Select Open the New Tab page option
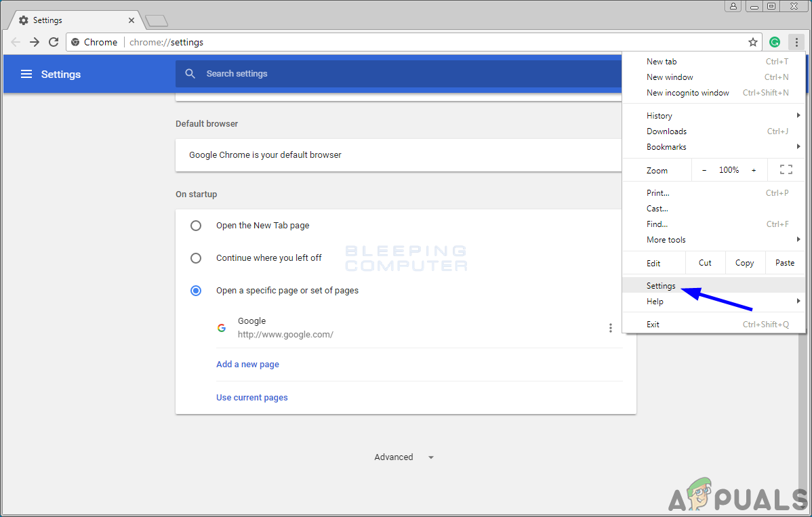 click(x=196, y=226)
